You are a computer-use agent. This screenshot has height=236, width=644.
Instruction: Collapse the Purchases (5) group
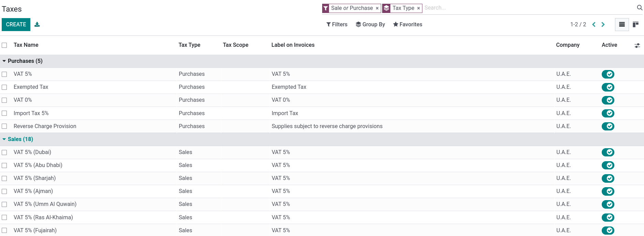(23, 61)
